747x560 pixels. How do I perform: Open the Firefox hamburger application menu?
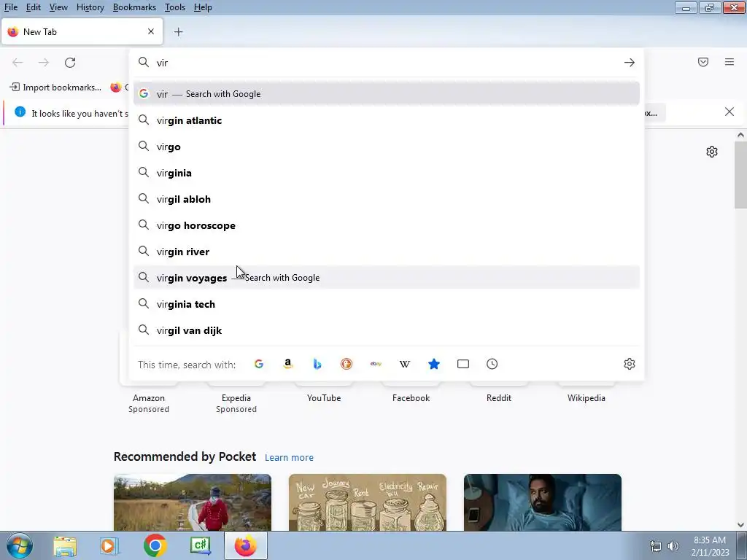[x=729, y=62]
